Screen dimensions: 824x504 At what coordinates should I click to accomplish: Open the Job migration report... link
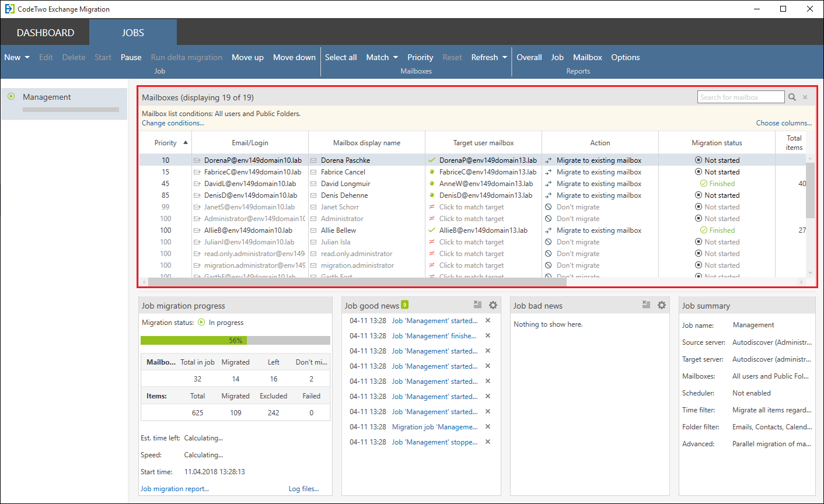[174, 489]
